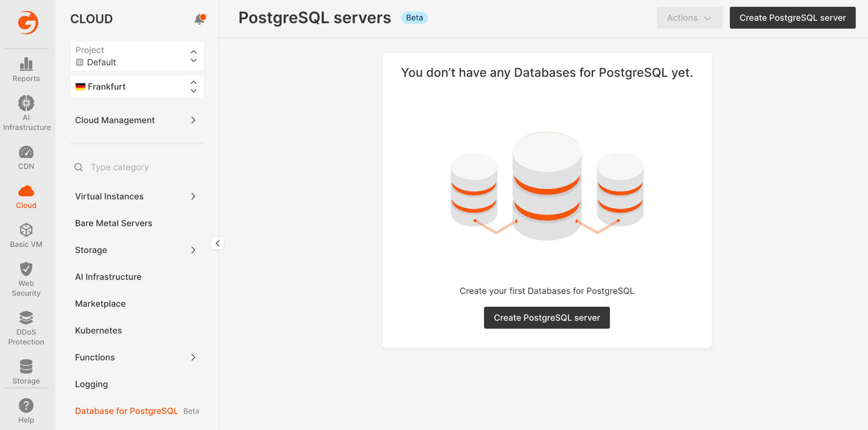Screen dimensions: 868x430
Task: Open the Frankfurt region dropdown
Action: (x=137, y=86)
